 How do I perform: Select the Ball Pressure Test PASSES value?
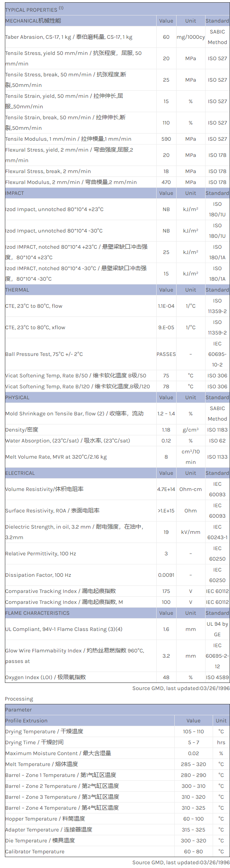(166, 354)
